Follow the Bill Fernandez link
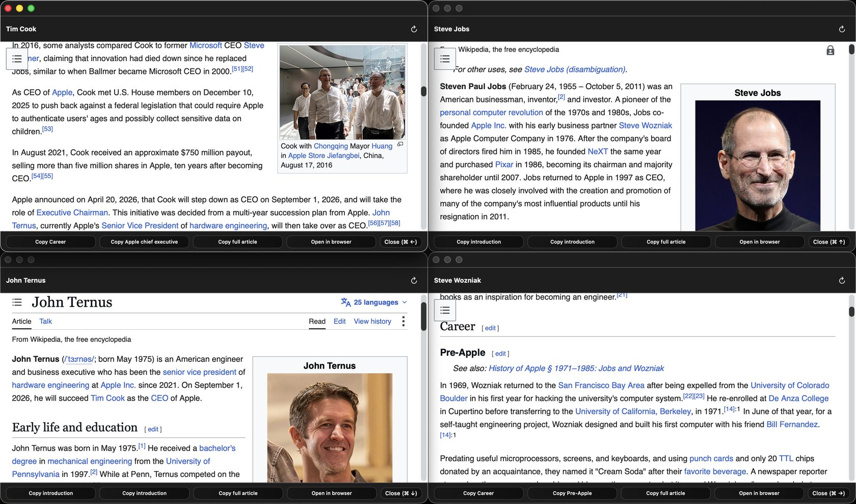Image resolution: width=856 pixels, height=504 pixels. 792,425
